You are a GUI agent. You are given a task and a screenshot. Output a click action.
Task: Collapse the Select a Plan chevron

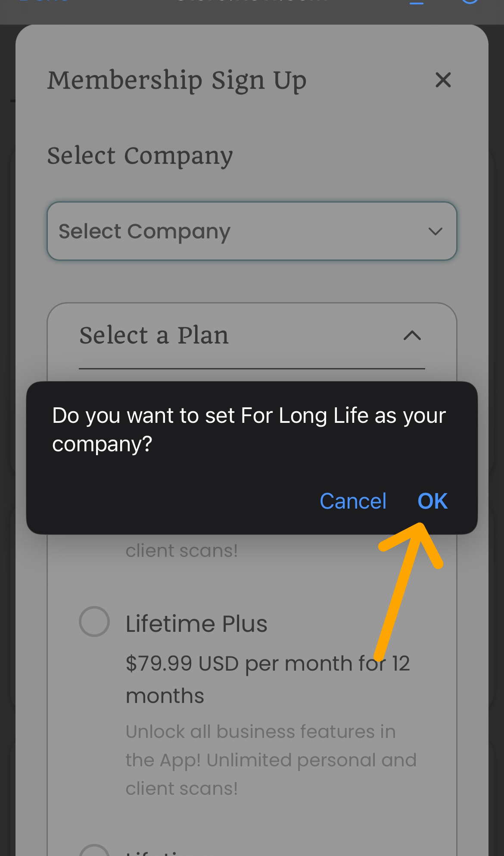412,335
